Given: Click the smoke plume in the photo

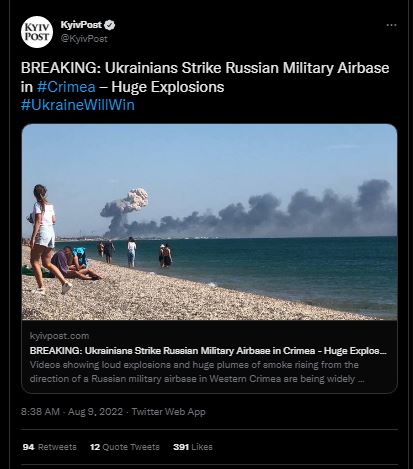Looking at the screenshot, I should pos(248,212).
